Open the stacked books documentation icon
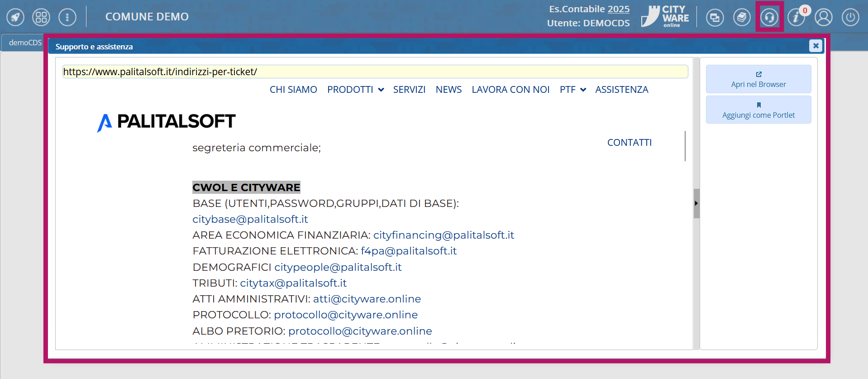The height and width of the screenshot is (379, 868). point(742,18)
